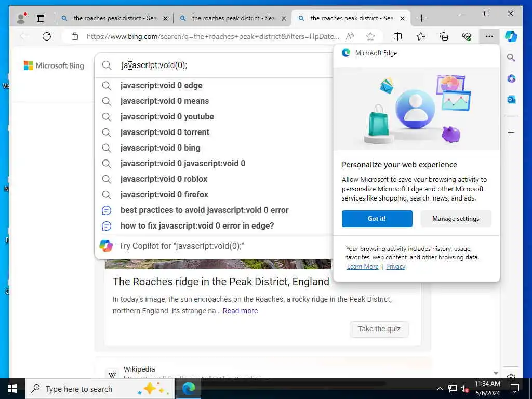Select suggestion javascript:void 0 javascript:void 0
Image resolution: width=532 pixels, height=399 pixels.
(x=214, y=164)
